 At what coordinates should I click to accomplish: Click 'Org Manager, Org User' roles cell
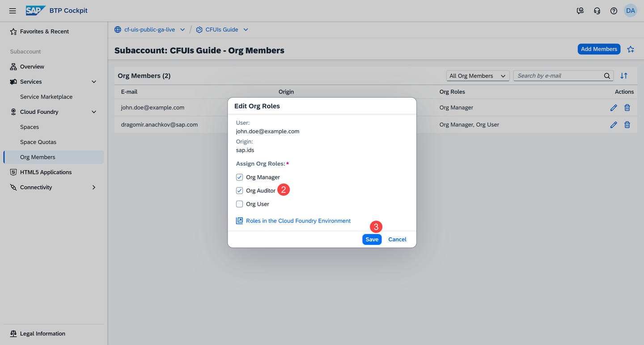click(469, 125)
